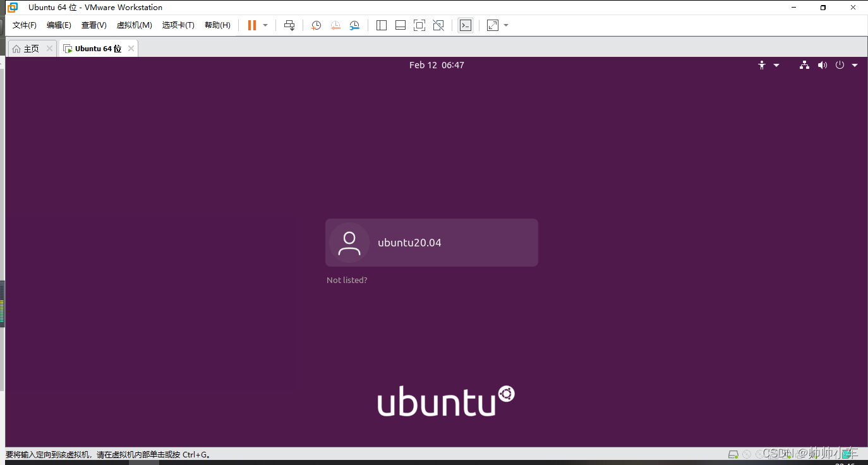Close the Ubuntu 64 位 tab
868x465 pixels.
pyautogui.click(x=131, y=49)
